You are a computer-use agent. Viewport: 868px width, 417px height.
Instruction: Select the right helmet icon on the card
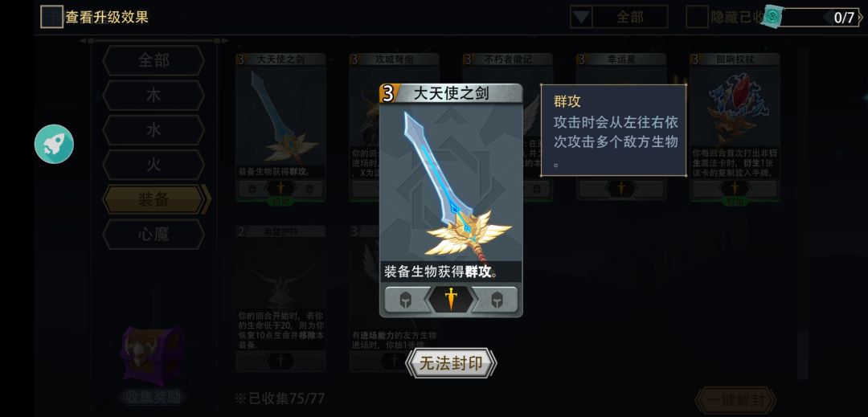[496, 299]
